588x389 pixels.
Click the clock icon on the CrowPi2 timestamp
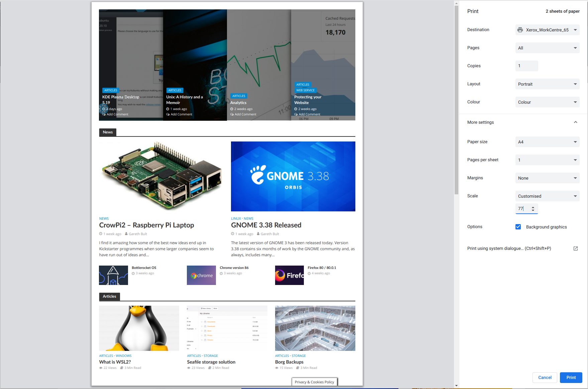click(x=100, y=233)
